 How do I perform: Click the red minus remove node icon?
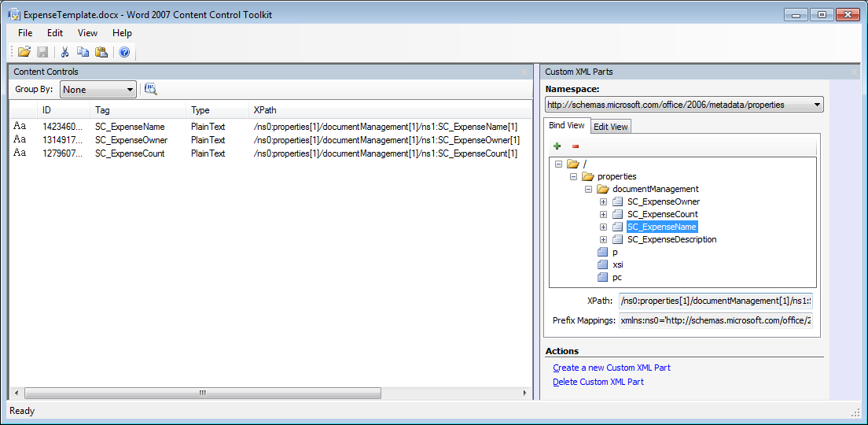click(x=576, y=146)
